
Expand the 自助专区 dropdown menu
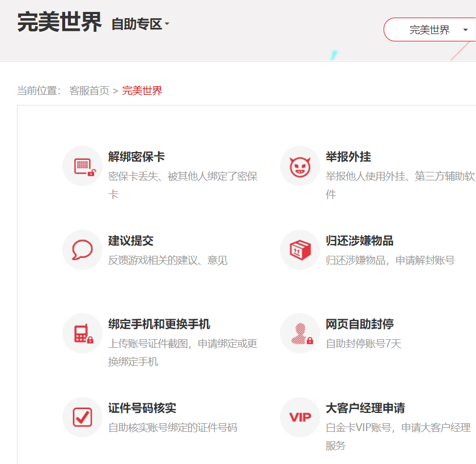pos(141,24)
